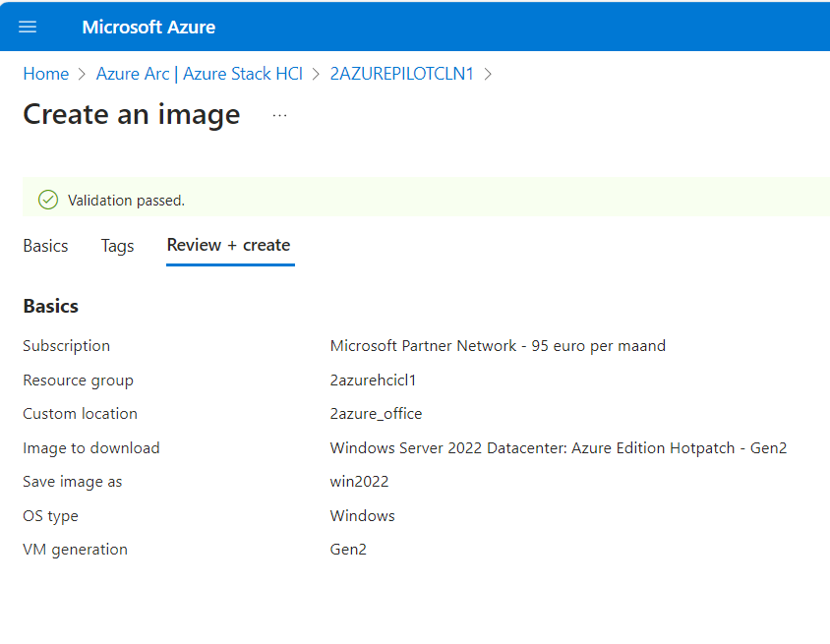Select the win2022 image name value
The image size is (830, 644).
point(359,482)
